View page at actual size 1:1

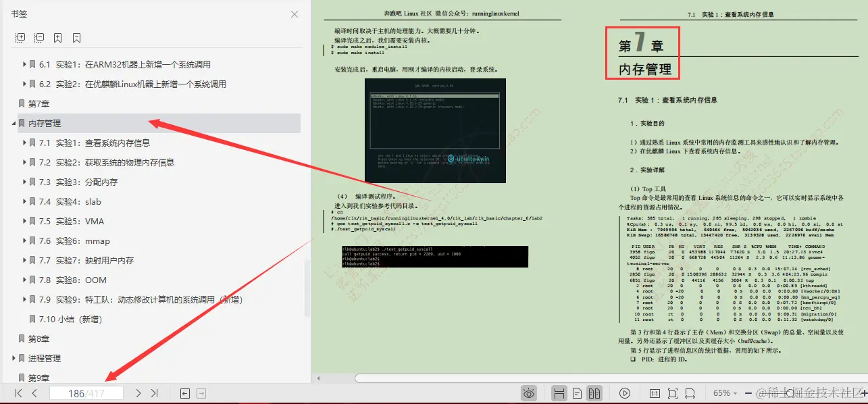pyautogui.click(x=655, y=393)
